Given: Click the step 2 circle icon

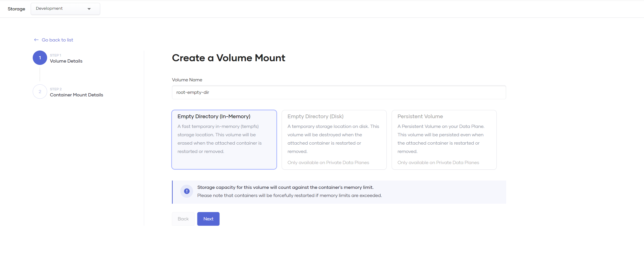Looking at the screenshot, I should pos(40,92).
